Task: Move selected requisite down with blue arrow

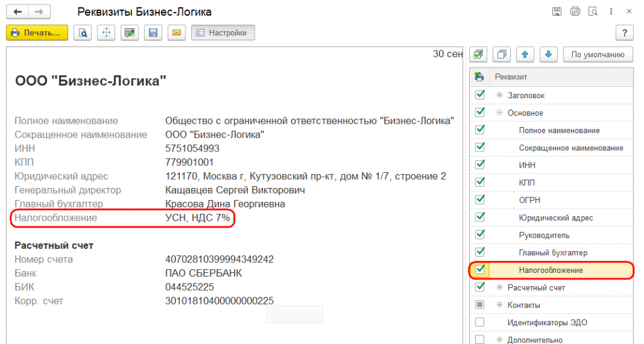Action: coord(548,54)
